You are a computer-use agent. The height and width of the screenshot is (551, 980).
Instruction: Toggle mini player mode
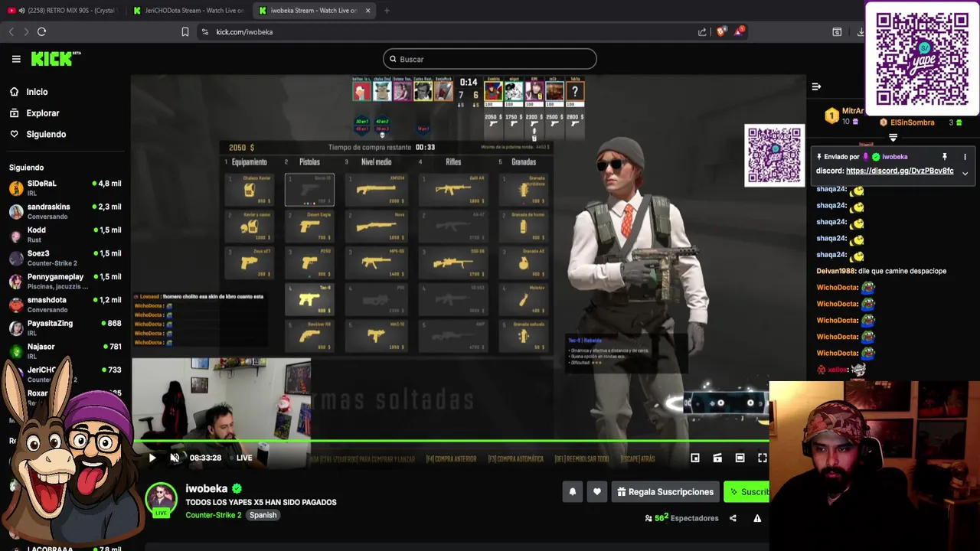pyautogui.click(x=695, y=458)
